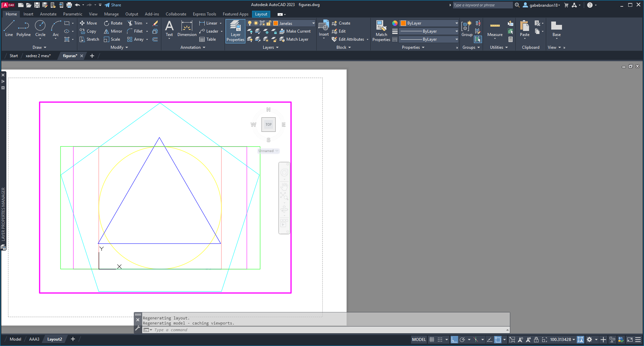This screenshot has height=346, width=644.
Task: Toggle the Janelas layer lock
Action: (x=268, y=23)
